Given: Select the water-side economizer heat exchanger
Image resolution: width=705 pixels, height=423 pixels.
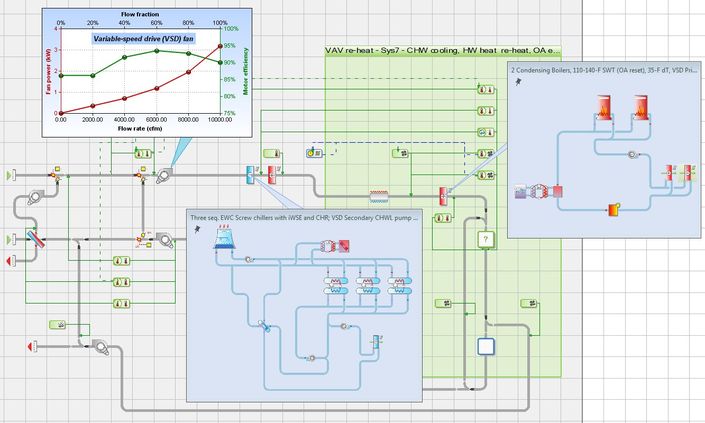Looking at the screenshot, I should [x=264, y=326].
